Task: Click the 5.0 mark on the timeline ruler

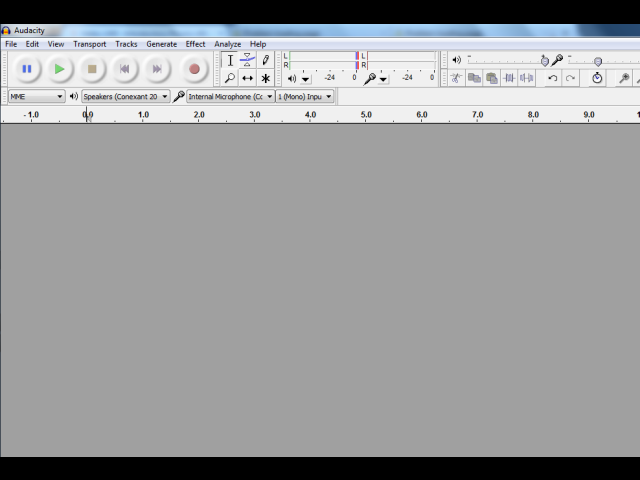Action: click(x=366, y=115)
